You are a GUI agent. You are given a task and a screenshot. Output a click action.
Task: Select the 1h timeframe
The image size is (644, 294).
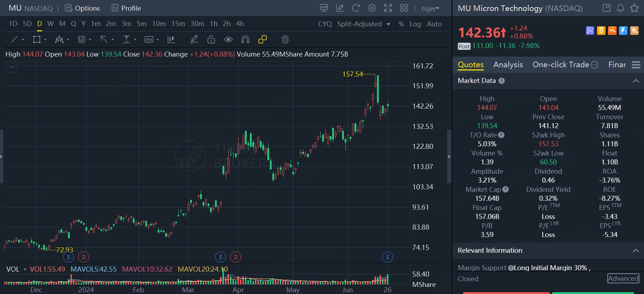214,24
